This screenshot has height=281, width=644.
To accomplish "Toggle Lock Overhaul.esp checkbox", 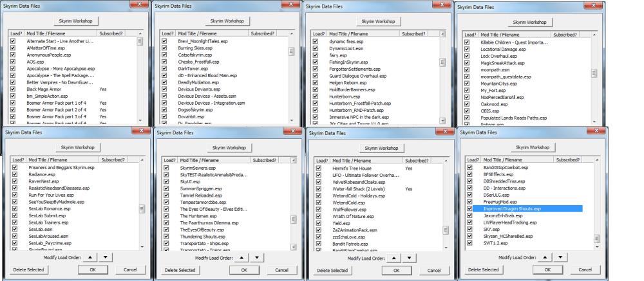I will (x=466, y=56).
